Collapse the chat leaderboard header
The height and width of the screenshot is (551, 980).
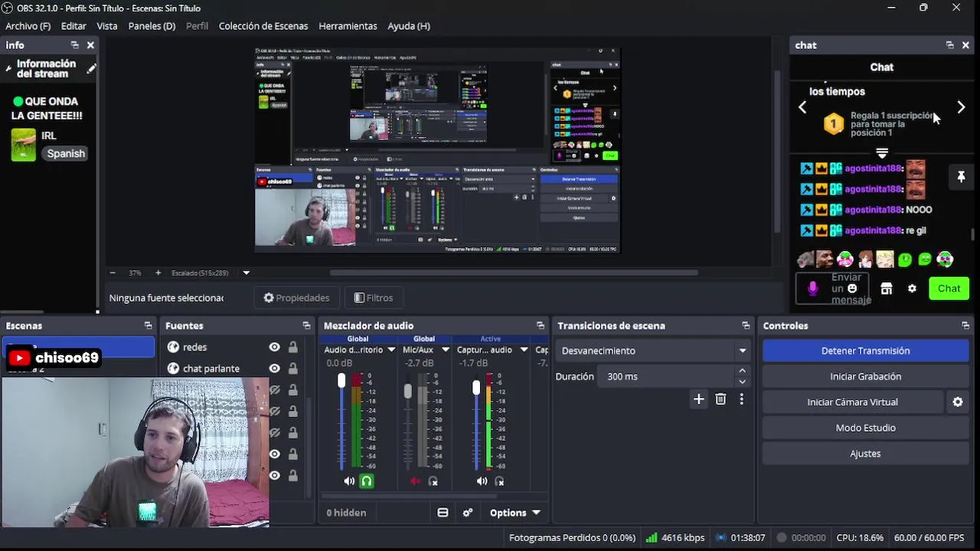tap(882, 154)
